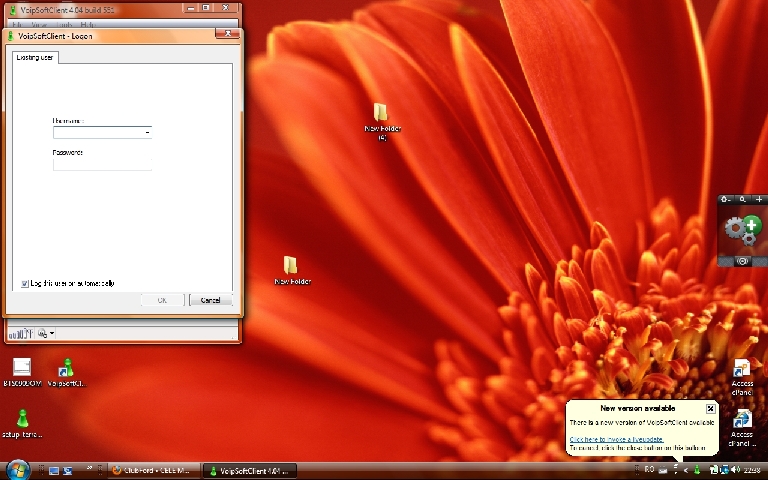Click the sidebar gadget gears icon
Screen dimensions: 768x480
point(741,230)
